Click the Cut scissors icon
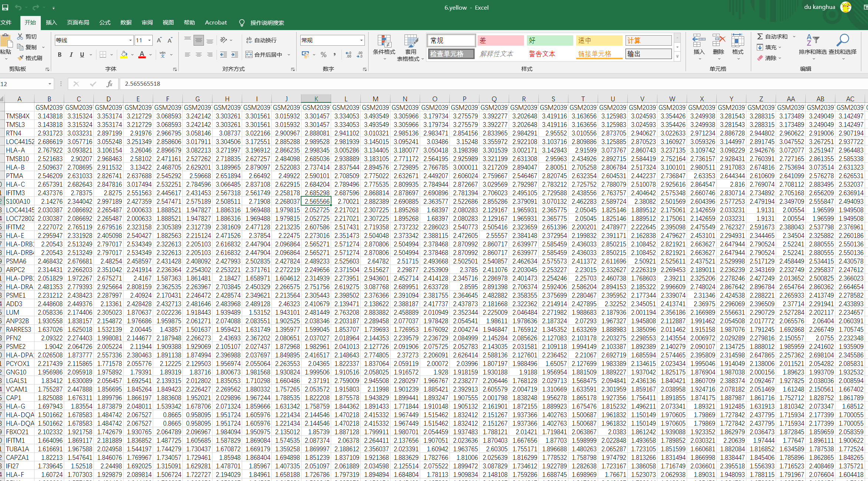Screen dimensions: 868x481 (20, 36)
